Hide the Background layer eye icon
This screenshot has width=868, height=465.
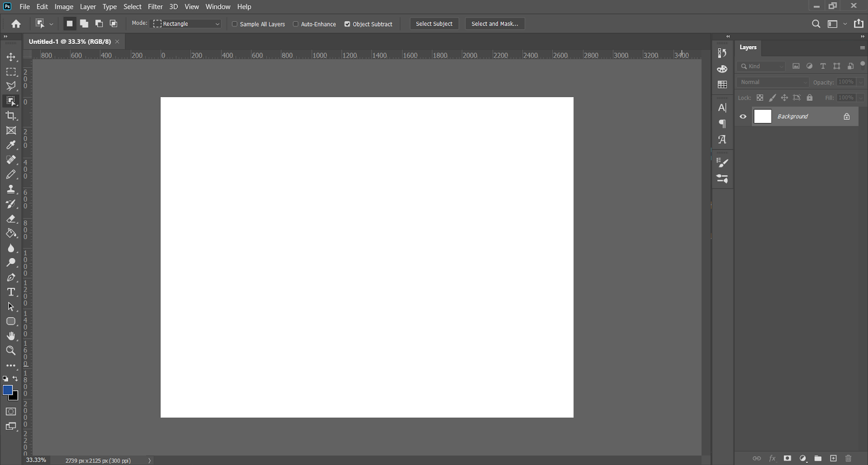[x=743, y=117]
